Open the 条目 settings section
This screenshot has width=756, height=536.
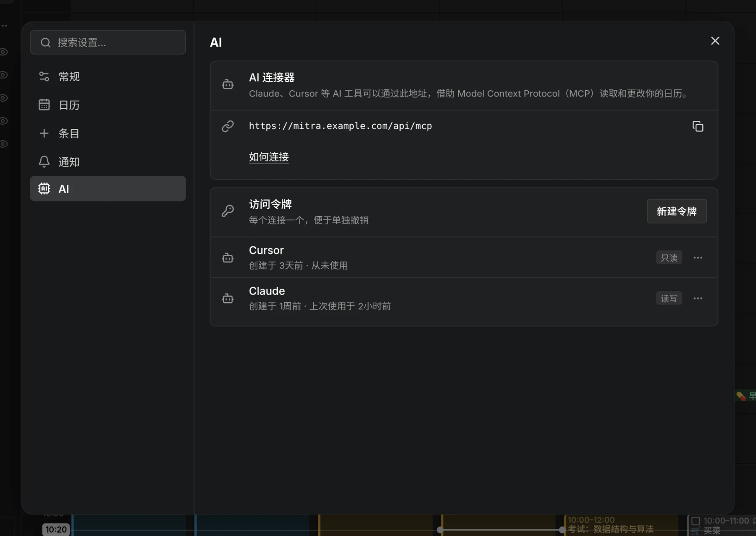(x=108, y=133)
